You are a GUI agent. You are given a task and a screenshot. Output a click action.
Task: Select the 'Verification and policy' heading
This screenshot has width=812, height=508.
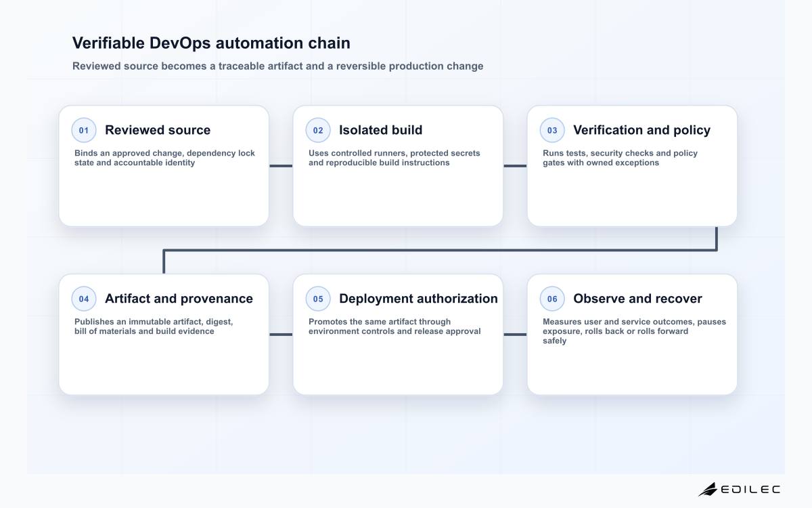click(x=641, y=130)
